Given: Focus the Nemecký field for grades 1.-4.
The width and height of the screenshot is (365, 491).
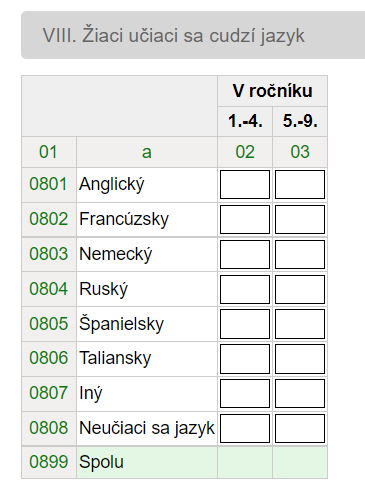Looking at the screenshot, I should point(245,254).
